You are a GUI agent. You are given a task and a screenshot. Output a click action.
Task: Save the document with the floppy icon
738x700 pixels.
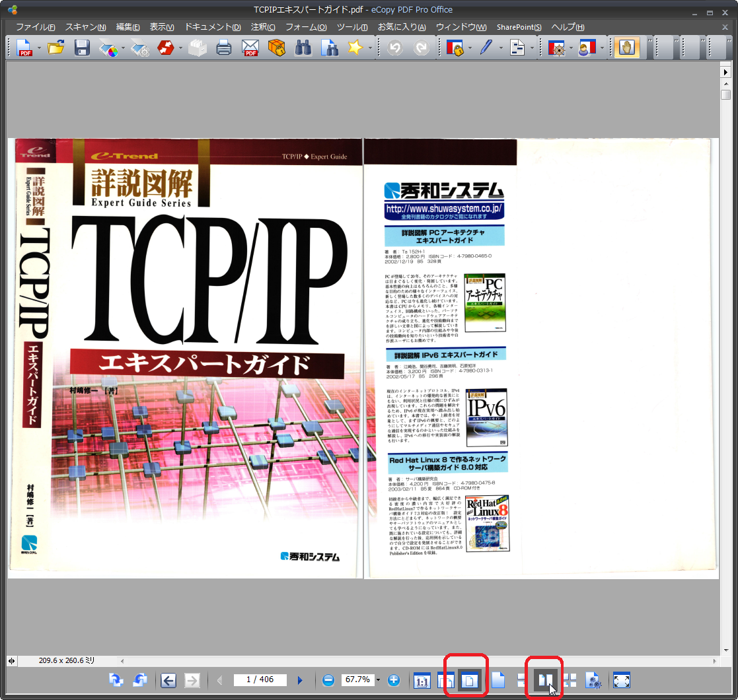tap(82, 48)
